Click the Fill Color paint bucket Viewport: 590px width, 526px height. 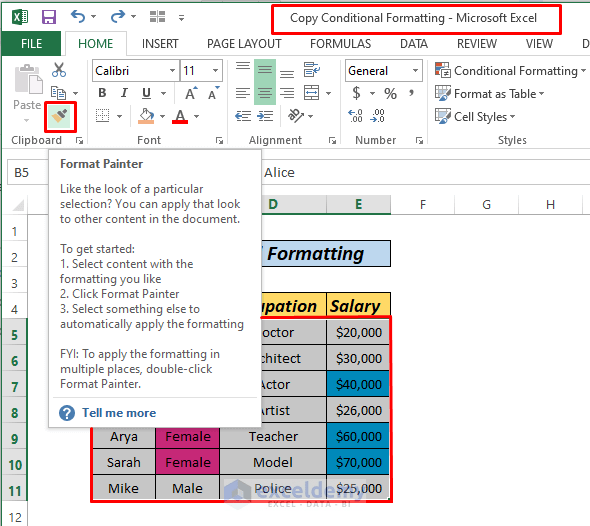tap(146, 116)
